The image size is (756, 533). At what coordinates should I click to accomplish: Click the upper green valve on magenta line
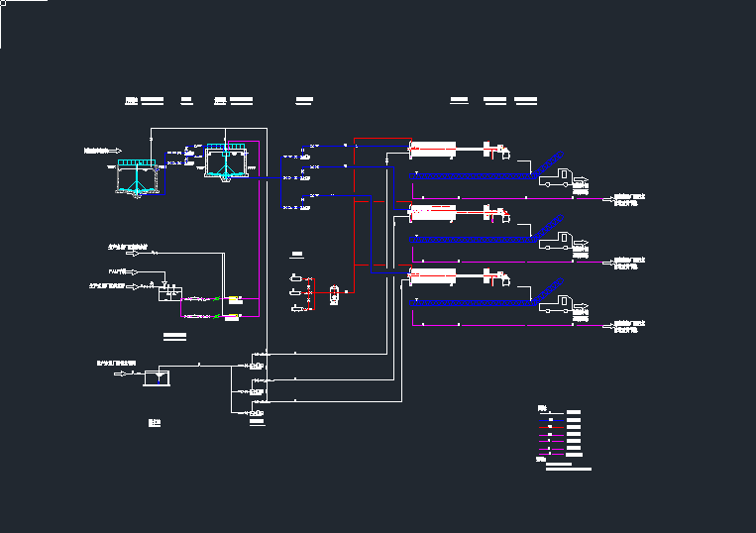tap(217, 298)
